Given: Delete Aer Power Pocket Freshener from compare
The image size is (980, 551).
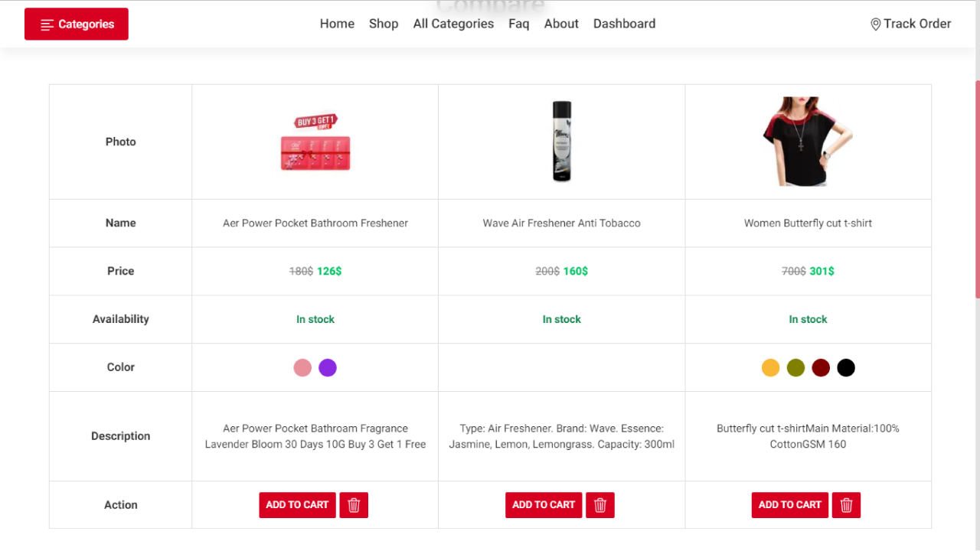Looking at the screenshot, I should (354, 505).
